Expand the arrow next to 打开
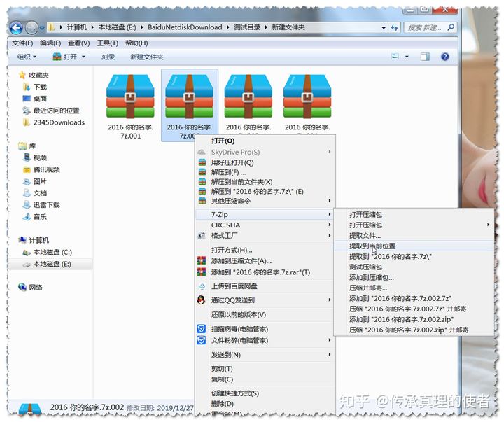This screenshot has height=422, width=504. [x=83, y=57]
